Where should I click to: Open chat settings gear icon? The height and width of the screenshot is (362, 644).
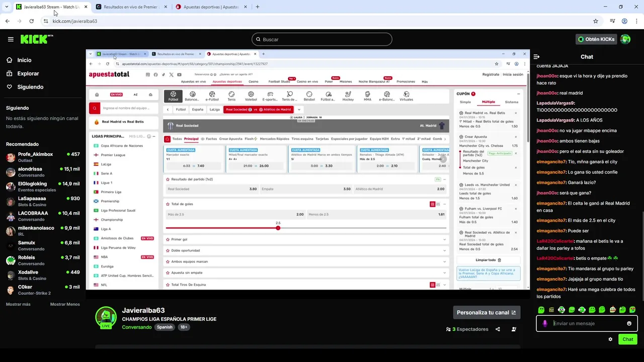(x=610, y=339)
